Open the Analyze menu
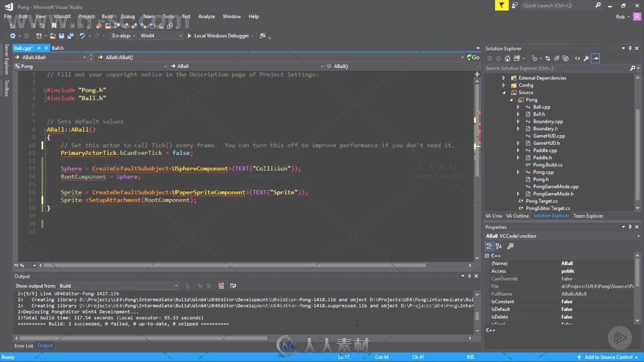The width and height of the screenshot is (644, 362). 206,17
